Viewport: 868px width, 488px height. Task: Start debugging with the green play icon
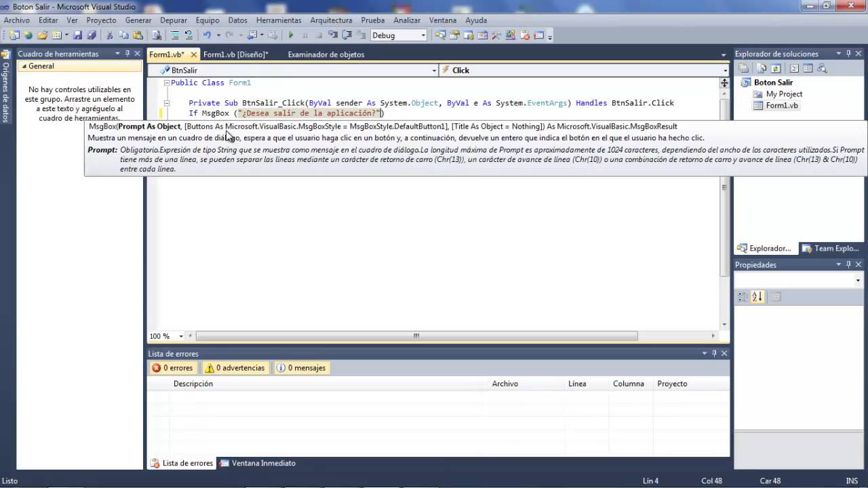point(291,35)
